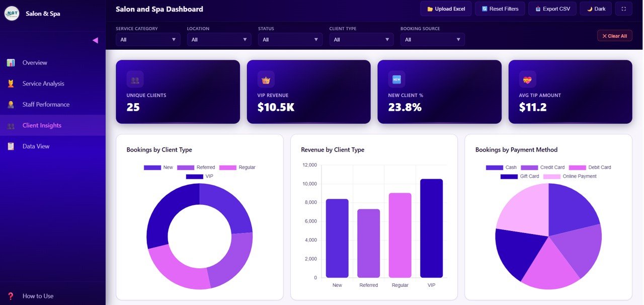Screen dimensions: 644x305
Task: Click the Unique Clients card icon
Action: [x=135, y=79]
